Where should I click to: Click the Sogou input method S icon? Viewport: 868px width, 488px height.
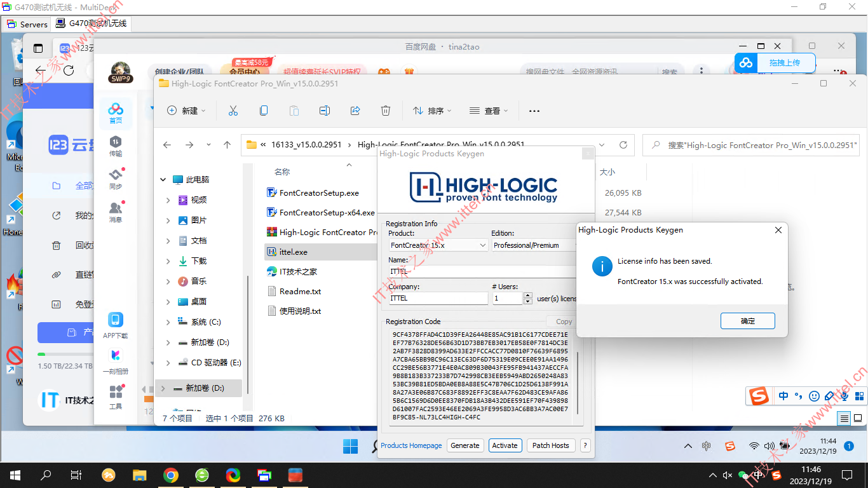coord(758,396)
